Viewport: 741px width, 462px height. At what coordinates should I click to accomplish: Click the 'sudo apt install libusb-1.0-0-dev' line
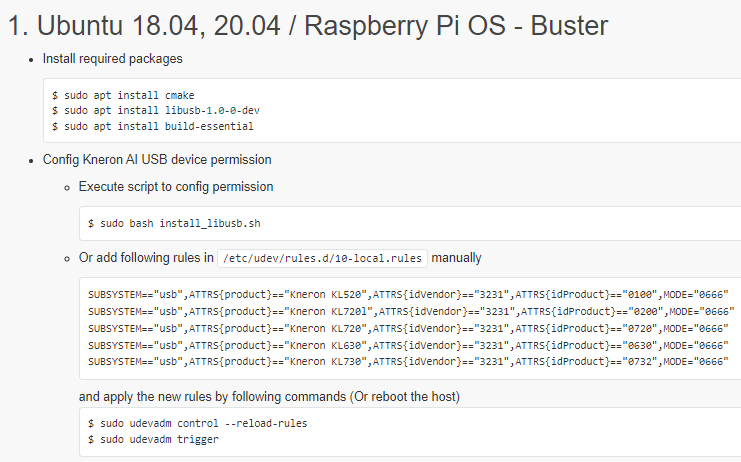(155, 111)
